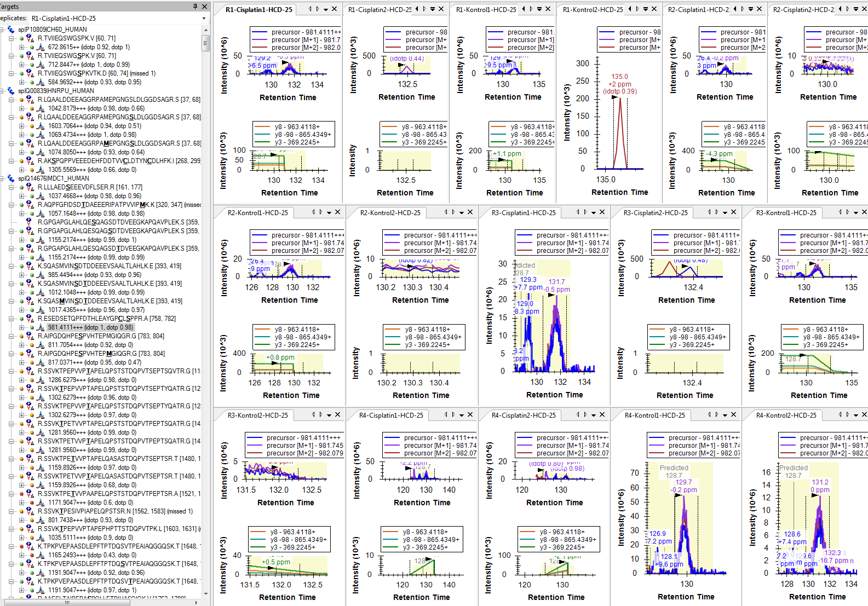Image resolution: width=868 pixels, height=606 pixels.
Task: Click the red peak in R1-Kontrol2-HCD-25 chromatogram
Action: 620,109
